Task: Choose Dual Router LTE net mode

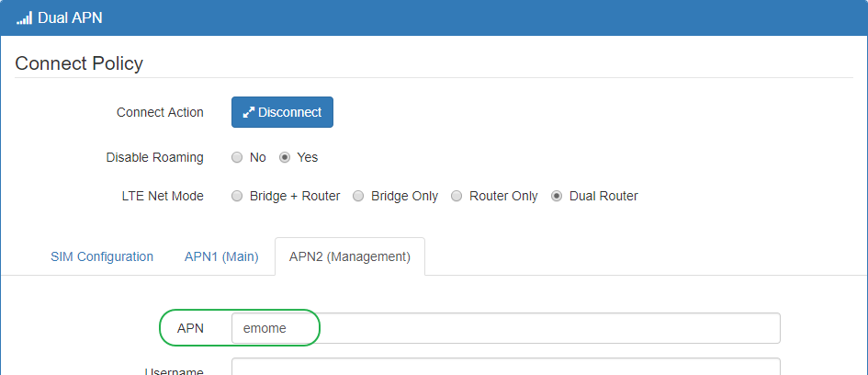Action: [557, 196]
